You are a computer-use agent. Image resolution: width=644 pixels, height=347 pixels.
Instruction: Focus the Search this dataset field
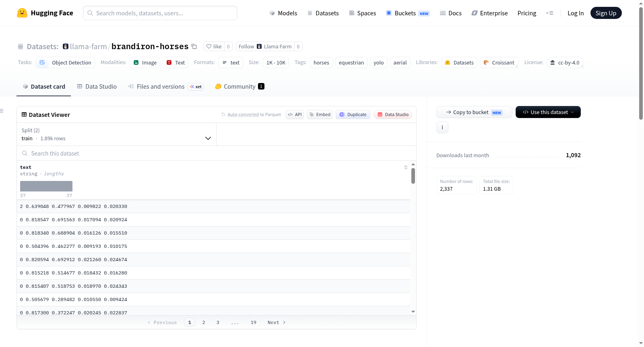click(x=217, y=153)
